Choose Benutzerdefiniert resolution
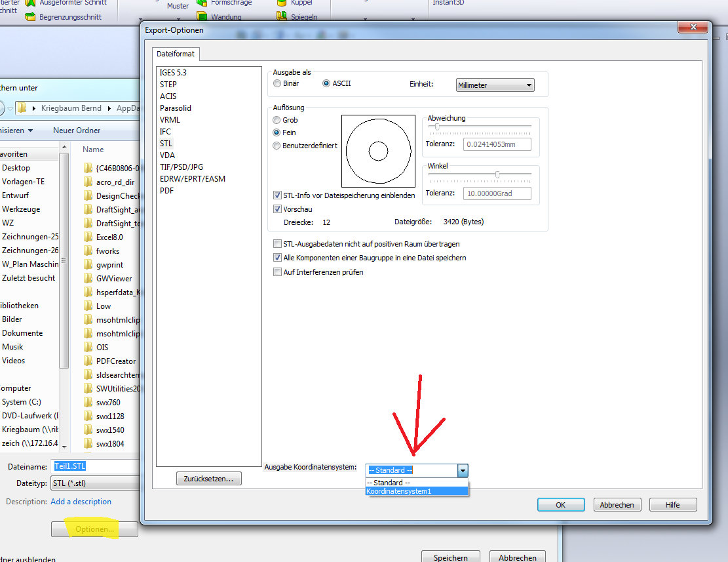This screenshot has width=728, height=562. 277,146
